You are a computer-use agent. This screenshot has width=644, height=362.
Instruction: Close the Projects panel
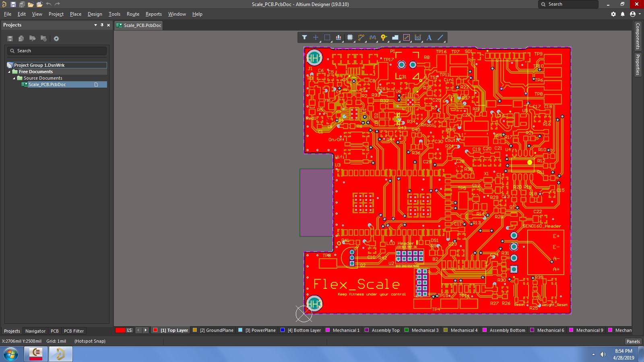click(x=108, y=25)
